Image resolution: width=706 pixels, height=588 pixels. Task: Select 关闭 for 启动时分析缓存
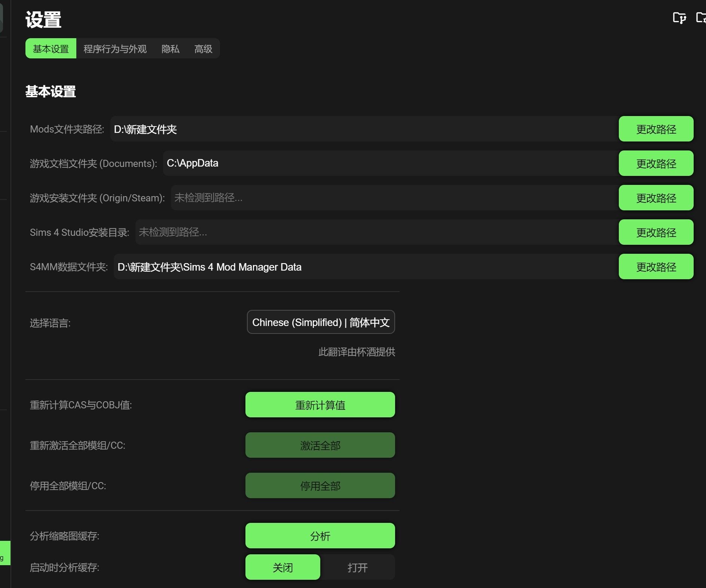[282, 567]
